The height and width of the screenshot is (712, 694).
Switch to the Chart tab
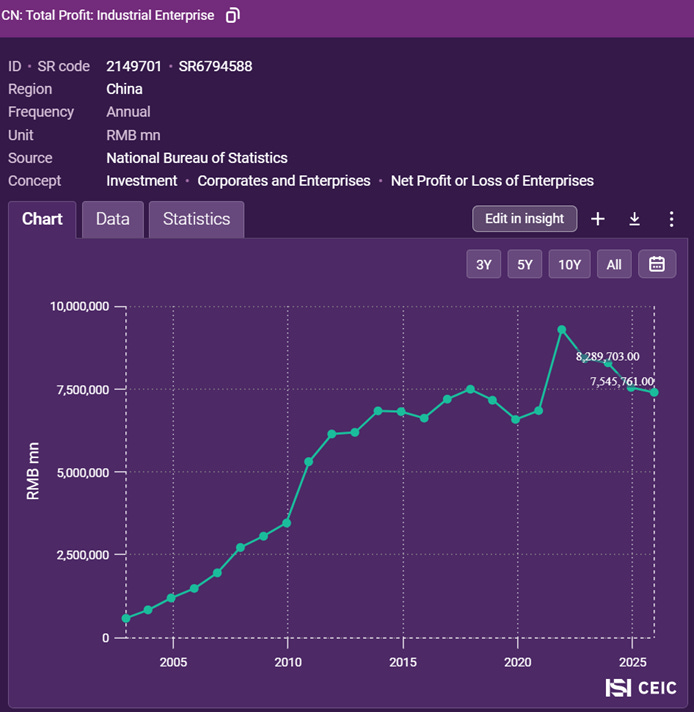[x=42, y=219]
